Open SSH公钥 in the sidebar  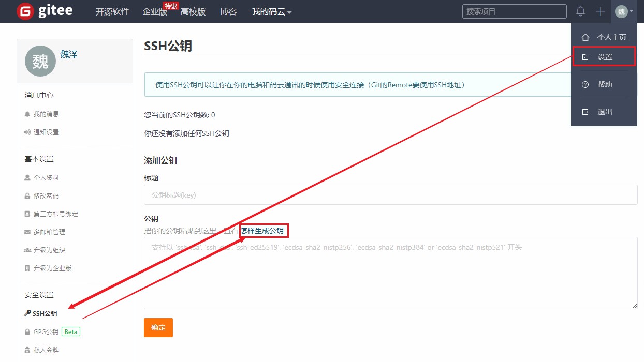(45, 313)
